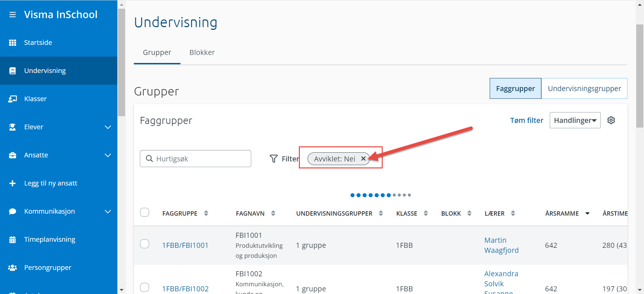This screenshot has width=644, height=294.
Task: Focus the Hurtigsøk search field
Action: (x=196, y=158)
